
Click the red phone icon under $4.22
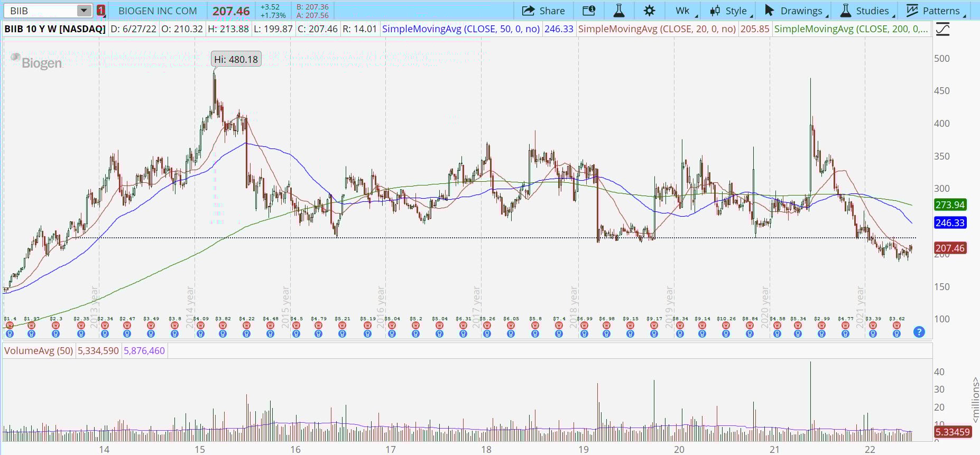point(246,326)
